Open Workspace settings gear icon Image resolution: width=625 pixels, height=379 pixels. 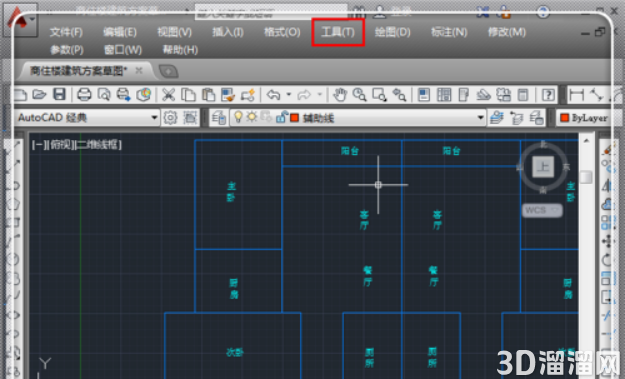click(x=171, y=118)
